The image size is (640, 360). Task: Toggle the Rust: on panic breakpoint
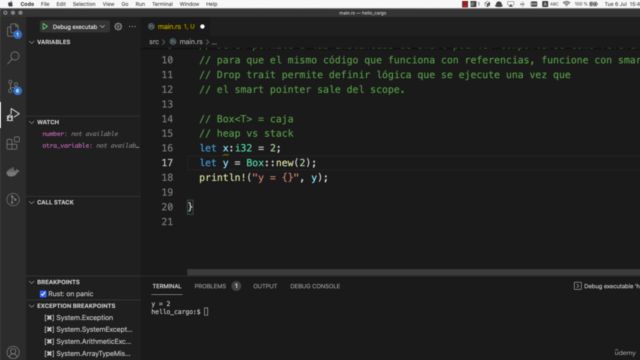pyautogui.click(x=43, y=294)
